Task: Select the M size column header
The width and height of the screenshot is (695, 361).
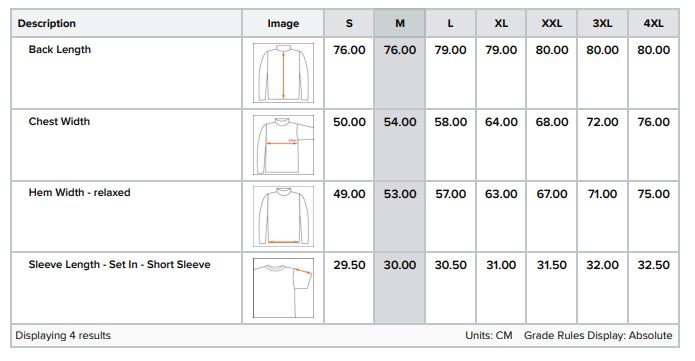Action: coord(400,24)
